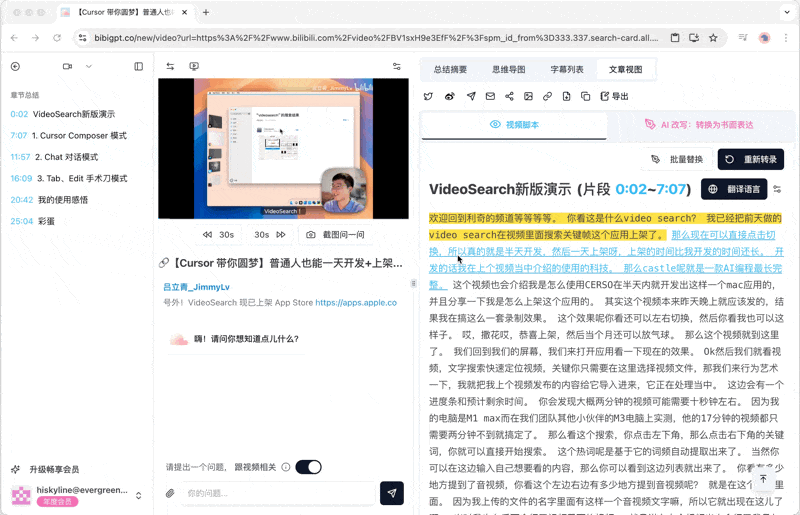Image resolution: width=800 pixels, height=515 pixels.
Task: Select the 文章视图 tab
Action: click(626, 69)
